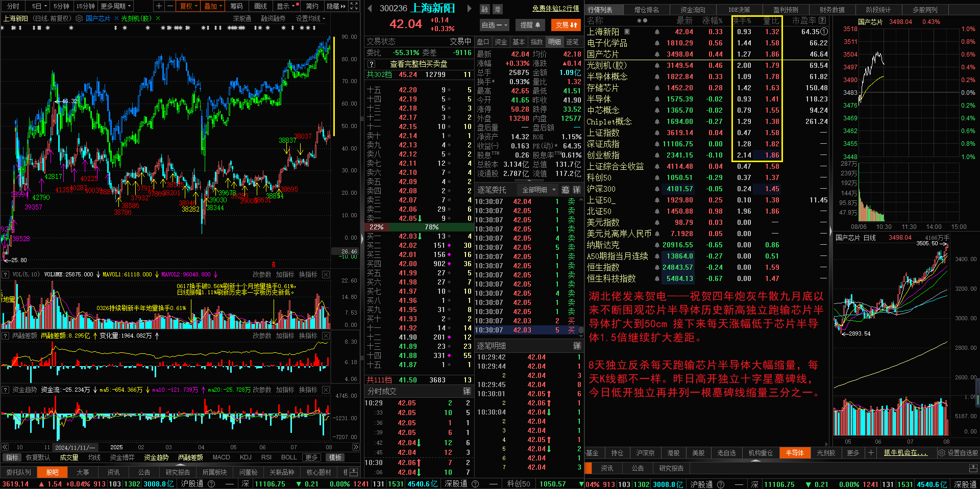Click bell icon in 存储芯片 row
This screenshot has width=980, height=489.
(657, 88)
